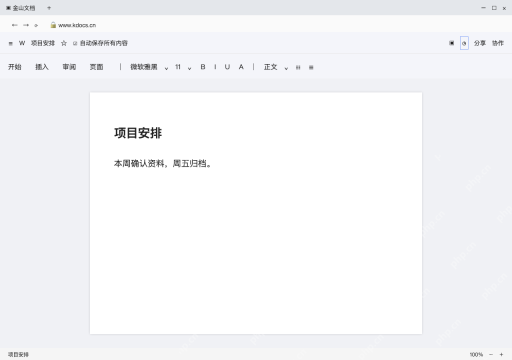Go back with the browser back arrow

click(14, 25)
